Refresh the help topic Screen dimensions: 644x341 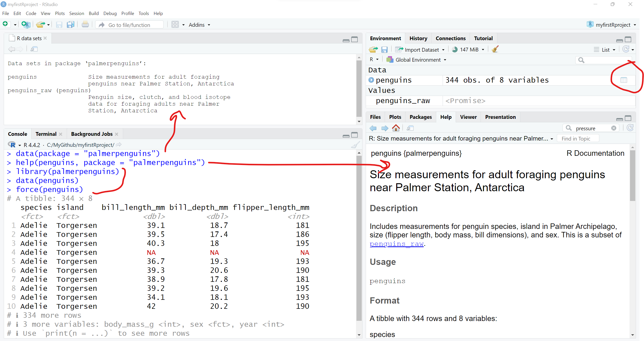point(630,128)
